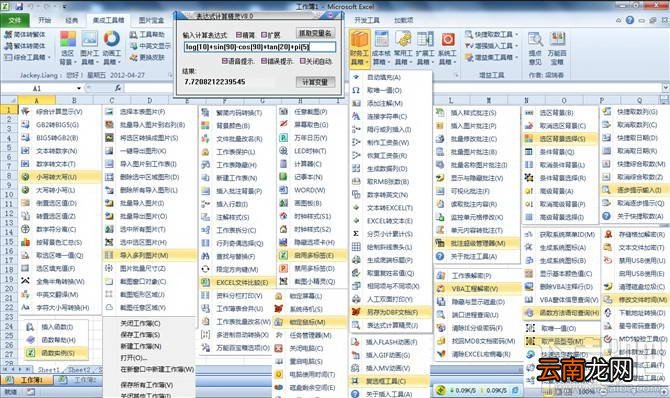Open the quick access toolbar customize arrow

point(65,7)
